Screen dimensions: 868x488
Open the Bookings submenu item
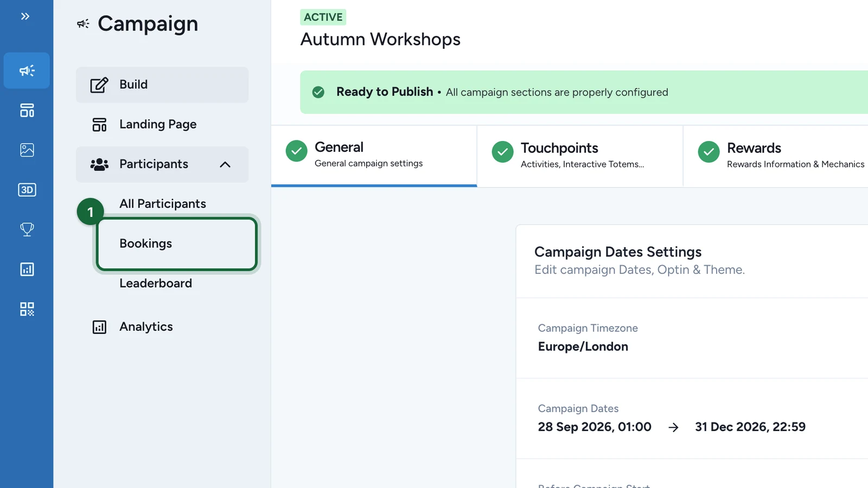[x=177, y=244]
